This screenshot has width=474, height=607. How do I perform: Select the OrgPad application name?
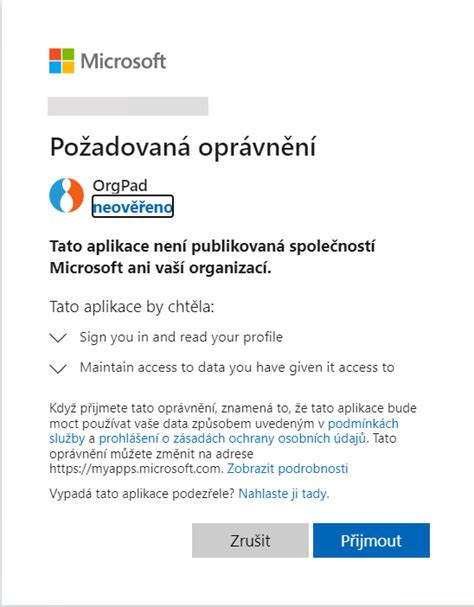[120, 185]
